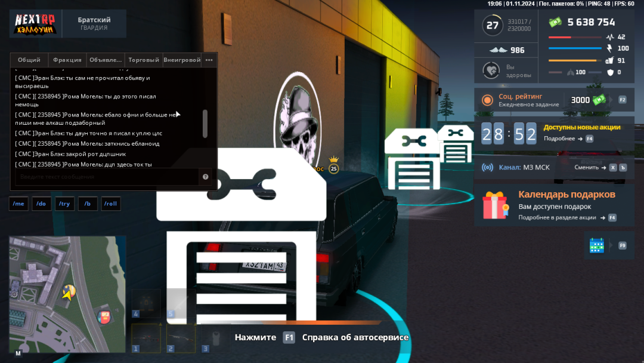Click the red health bar

click(575, 37)
